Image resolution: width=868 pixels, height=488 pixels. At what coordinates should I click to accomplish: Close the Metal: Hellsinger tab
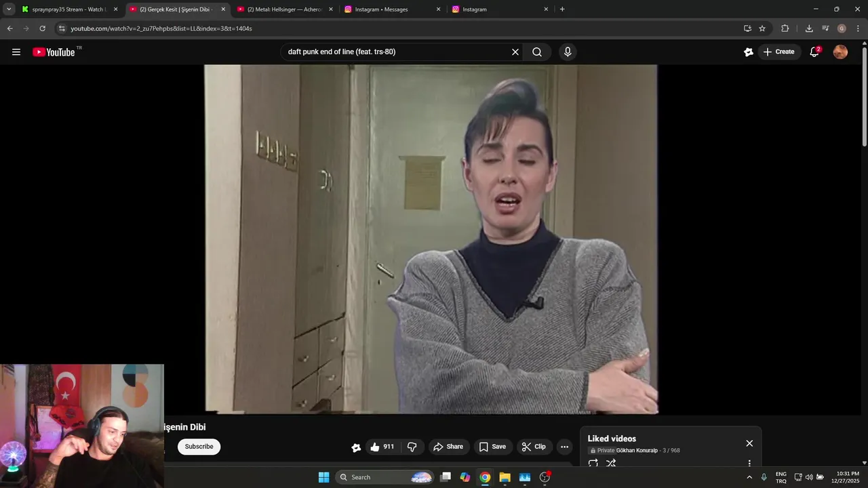point(331,9)
